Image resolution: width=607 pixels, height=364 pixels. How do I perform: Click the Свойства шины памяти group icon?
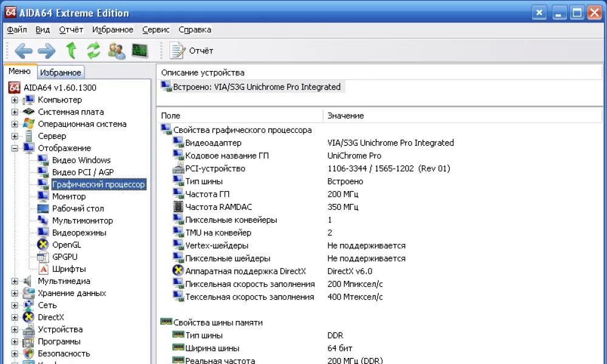pyautogui.click(x=166, y=322)
